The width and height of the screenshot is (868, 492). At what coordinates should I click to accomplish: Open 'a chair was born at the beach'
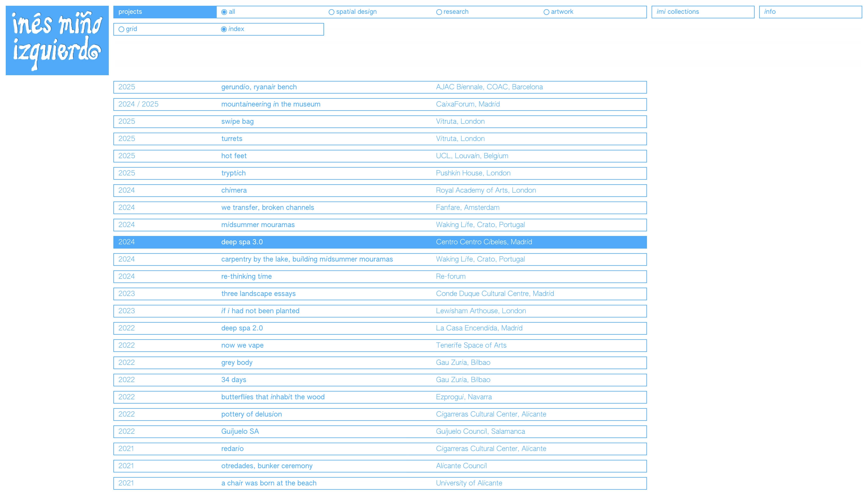269,484
